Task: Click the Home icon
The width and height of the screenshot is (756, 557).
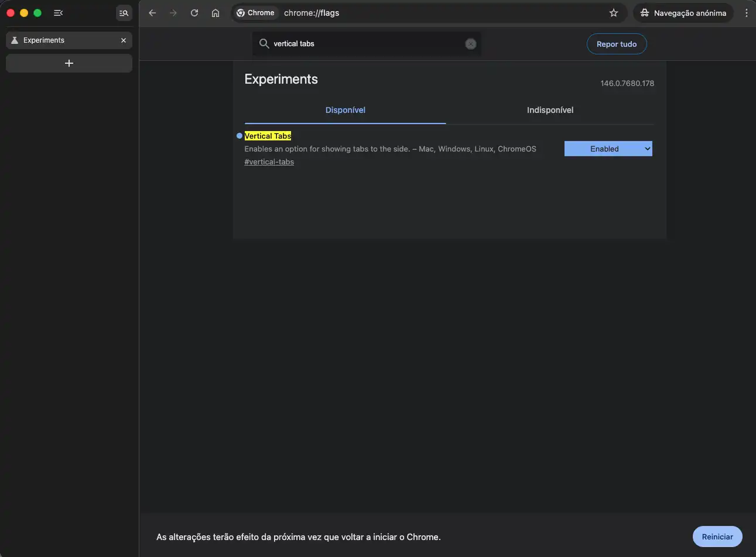Action: tap(215, 13)
